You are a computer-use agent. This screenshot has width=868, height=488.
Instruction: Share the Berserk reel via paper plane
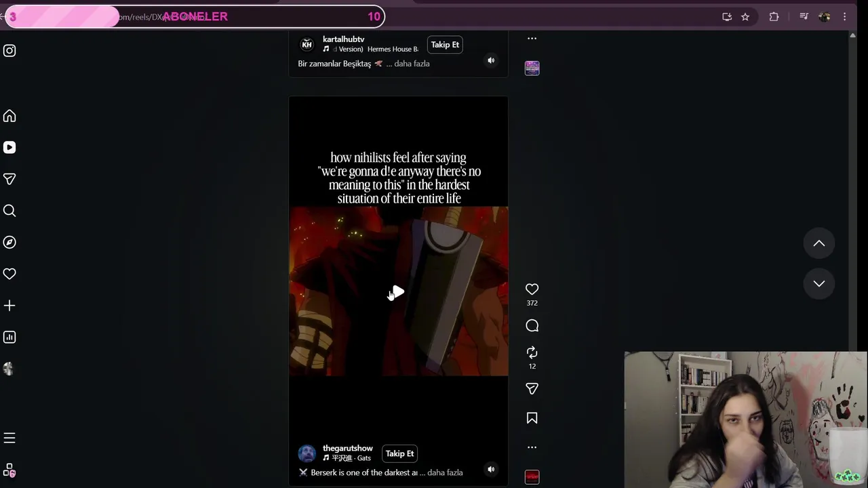pos(532,389)
